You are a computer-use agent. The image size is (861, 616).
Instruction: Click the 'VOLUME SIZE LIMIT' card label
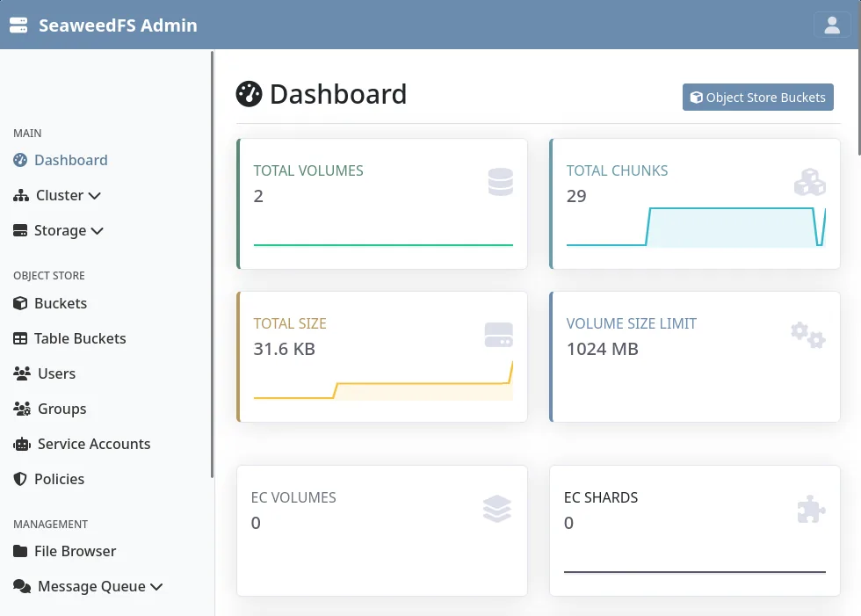click(x=632, y=324)
